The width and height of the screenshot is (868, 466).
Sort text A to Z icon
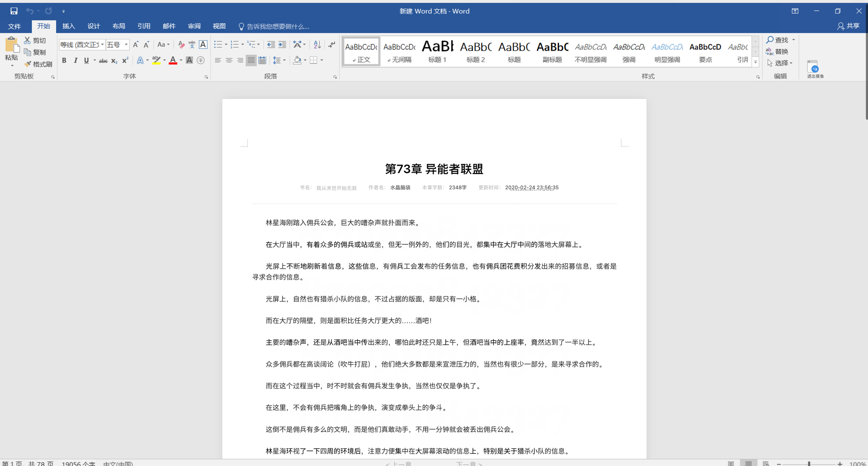pyautogui.click(x=317, y=45)
